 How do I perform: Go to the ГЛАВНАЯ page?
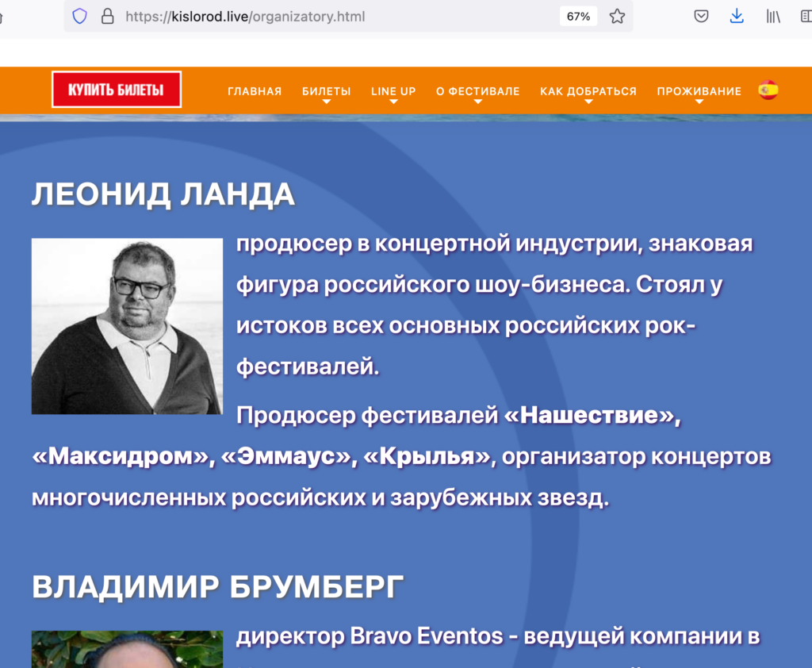(x=255, y=91)
